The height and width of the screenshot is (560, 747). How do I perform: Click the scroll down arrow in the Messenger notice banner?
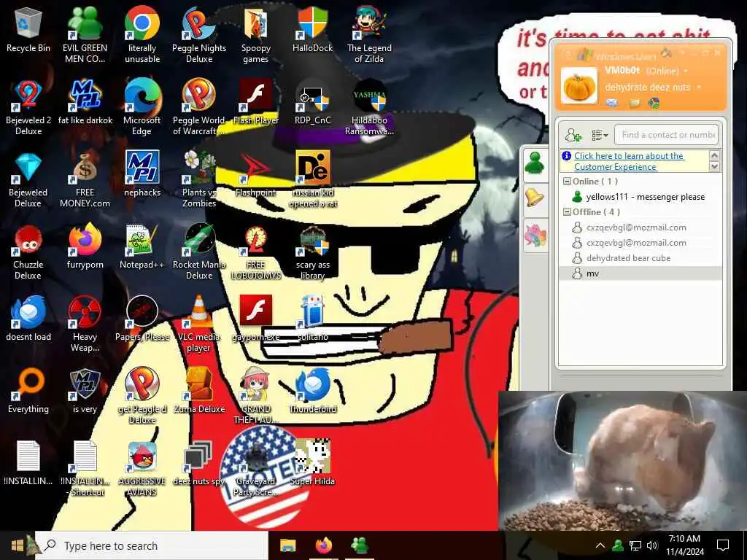[x=714, y=167]
